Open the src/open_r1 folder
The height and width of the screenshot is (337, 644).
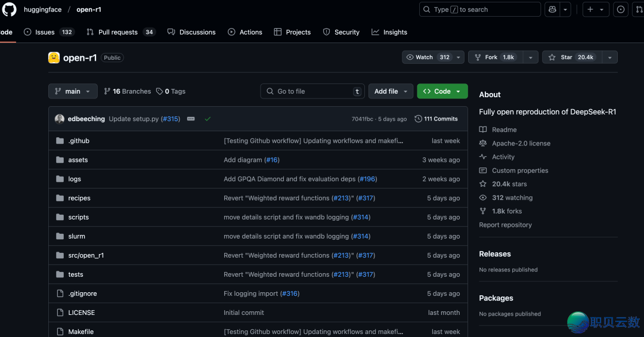pyautogui.click(x=86, y=255)
